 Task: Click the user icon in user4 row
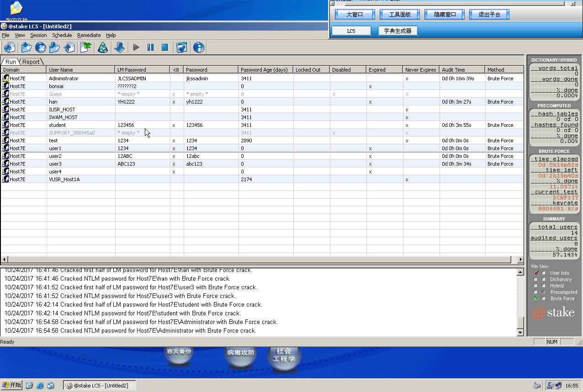[x=5, y=172]
